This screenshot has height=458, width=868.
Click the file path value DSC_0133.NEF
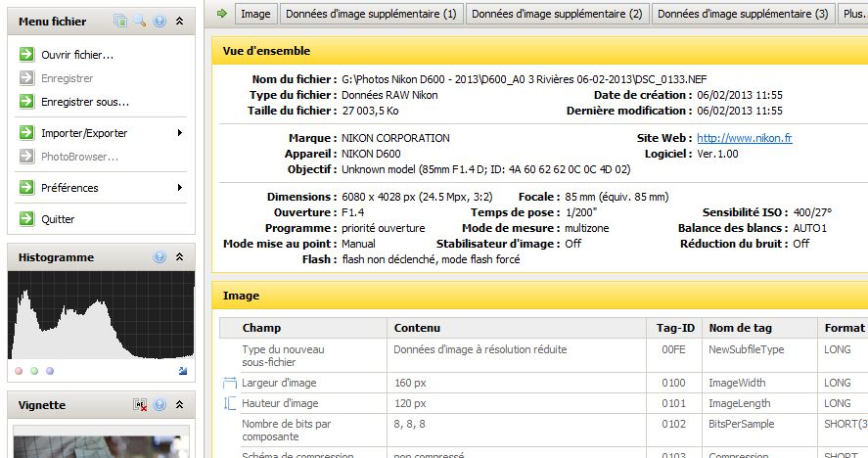pyautogui.click(x=525, y=79)
